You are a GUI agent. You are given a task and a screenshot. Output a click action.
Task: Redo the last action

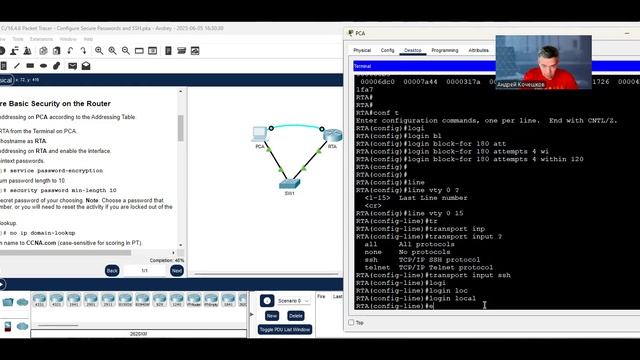83,51
